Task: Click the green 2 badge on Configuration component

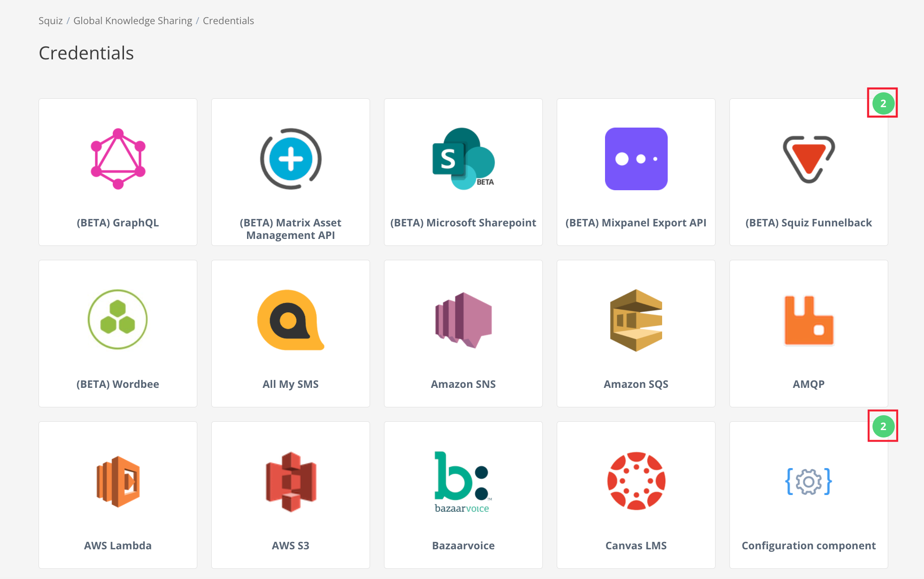Action: (883, 426)
